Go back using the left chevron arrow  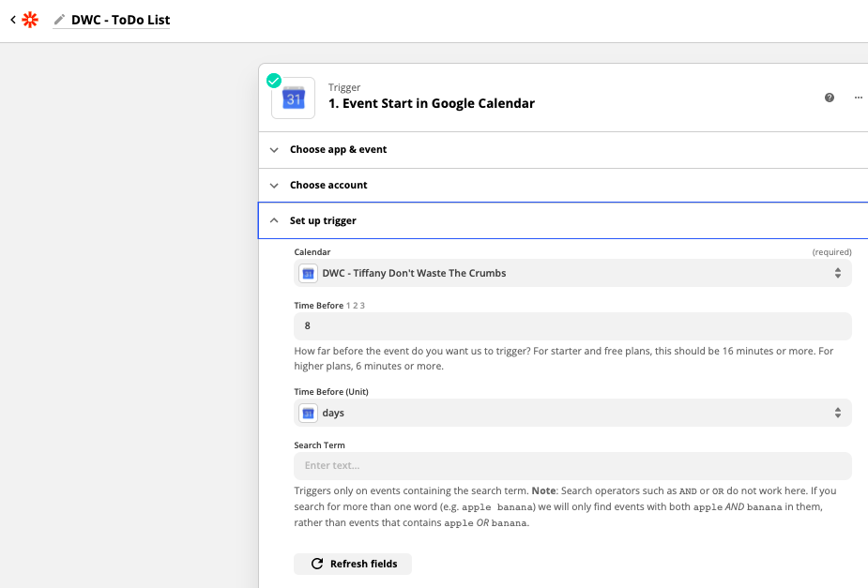point(13,20)
